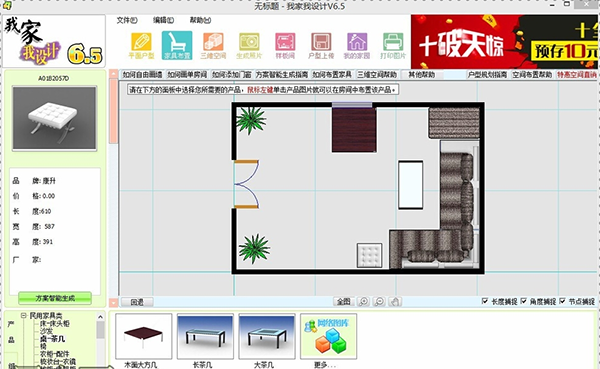Select 椅 in the furniture tree
The height and width of the screenshot is (369, 600).
[x=43, y=346]
